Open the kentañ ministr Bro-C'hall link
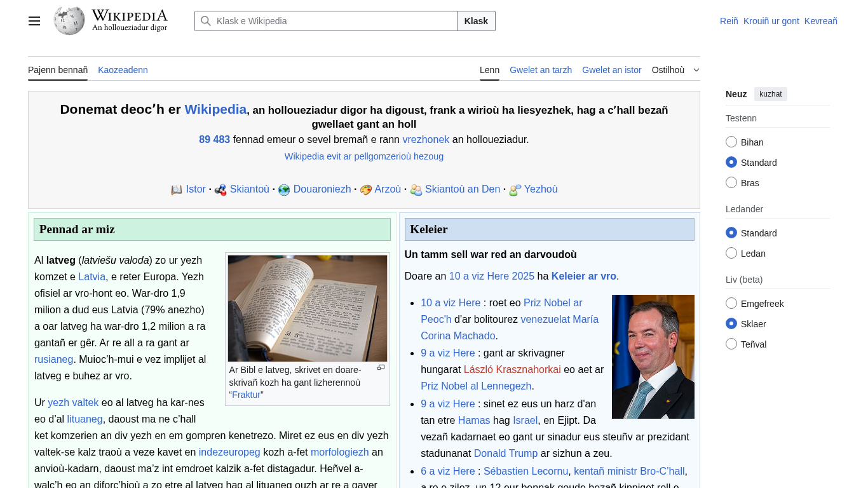The image size is (868, 488). pos(629,471)
